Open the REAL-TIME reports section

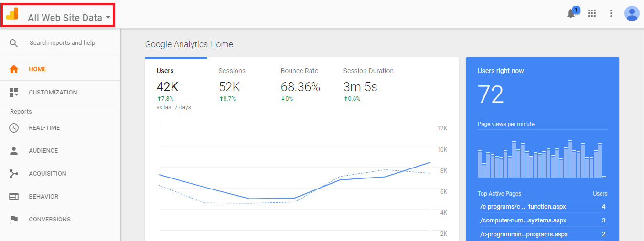pyautogui.click(x=44, y=128)
